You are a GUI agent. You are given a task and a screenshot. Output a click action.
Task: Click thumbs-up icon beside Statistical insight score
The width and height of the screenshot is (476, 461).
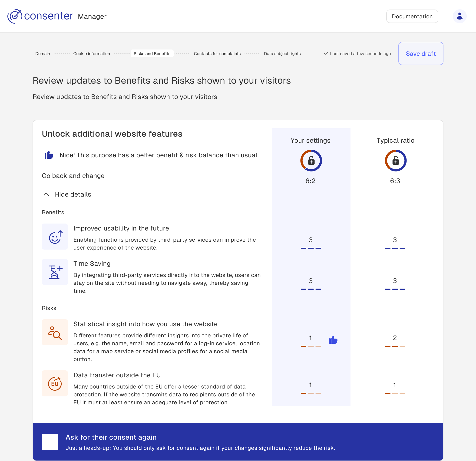click(x=333, y=340)
